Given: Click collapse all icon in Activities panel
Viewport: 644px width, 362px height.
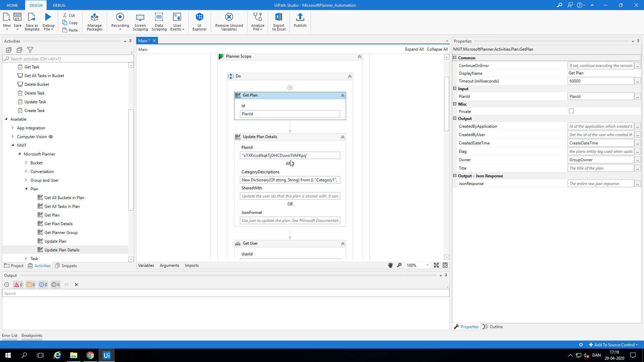Looking at the screenshot, I should click(x=19, y=50).
